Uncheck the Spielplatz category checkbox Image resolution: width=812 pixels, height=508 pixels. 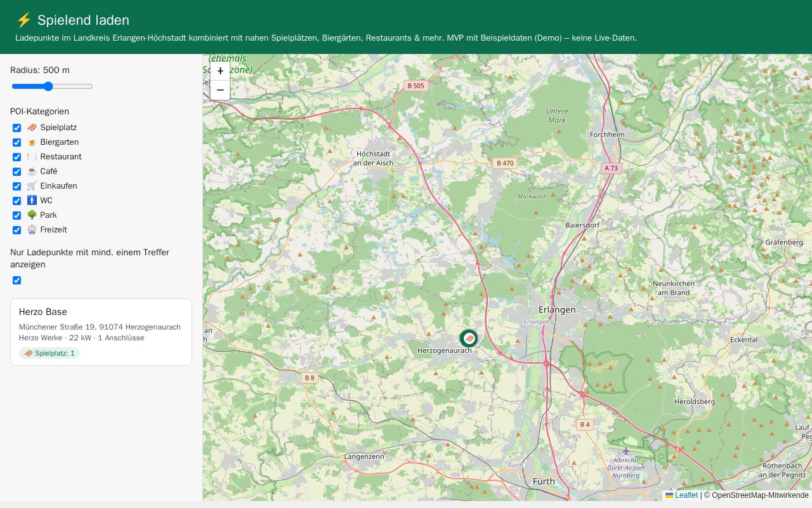click(17, 128)
